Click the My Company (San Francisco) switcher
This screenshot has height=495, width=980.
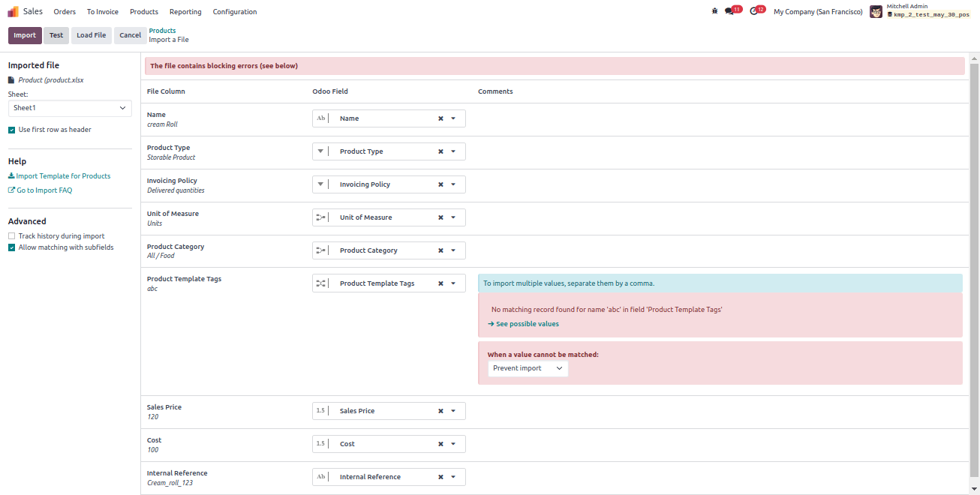pyautogui.click(x=818, y=12)
